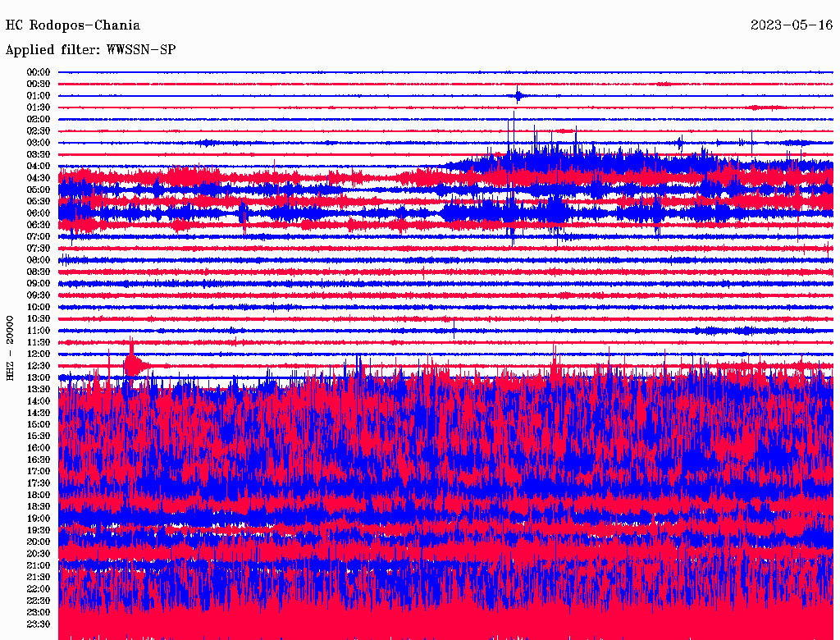Select the 11:00 time label

pos(39,331)
